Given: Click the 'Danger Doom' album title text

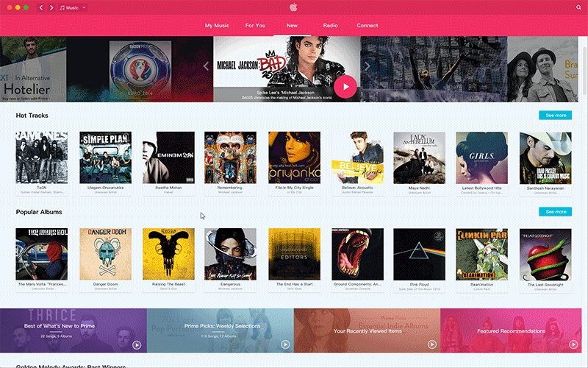Looking at the screenshot, I should coord(105,284).
